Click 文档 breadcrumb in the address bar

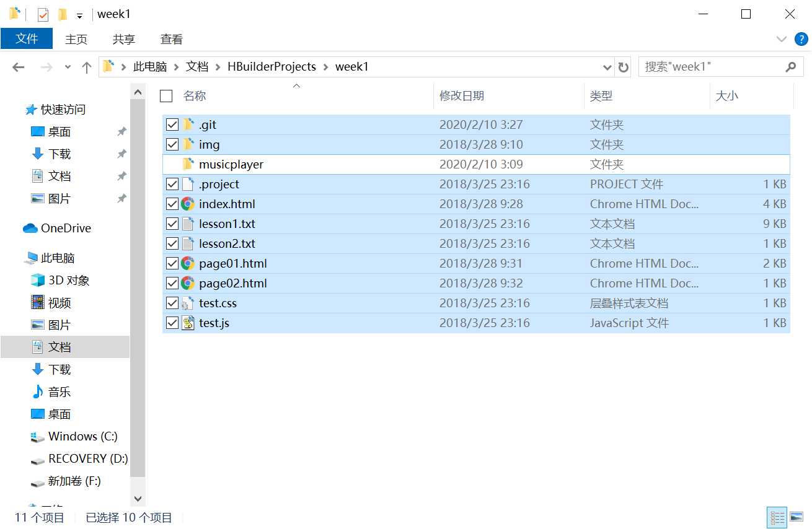[197, 67]
